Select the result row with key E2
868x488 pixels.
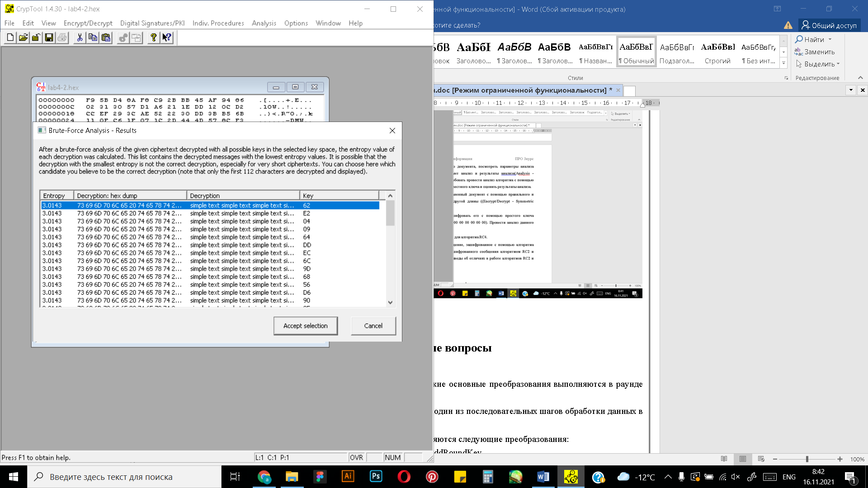pyautogui.click(x=210, y=213)
